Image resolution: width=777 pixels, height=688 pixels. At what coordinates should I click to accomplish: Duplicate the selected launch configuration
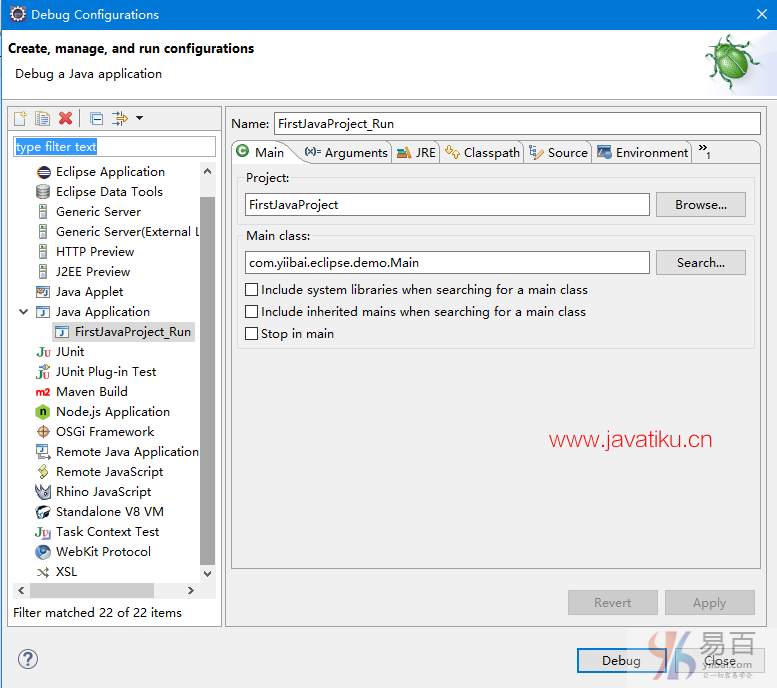click(43, 118)
